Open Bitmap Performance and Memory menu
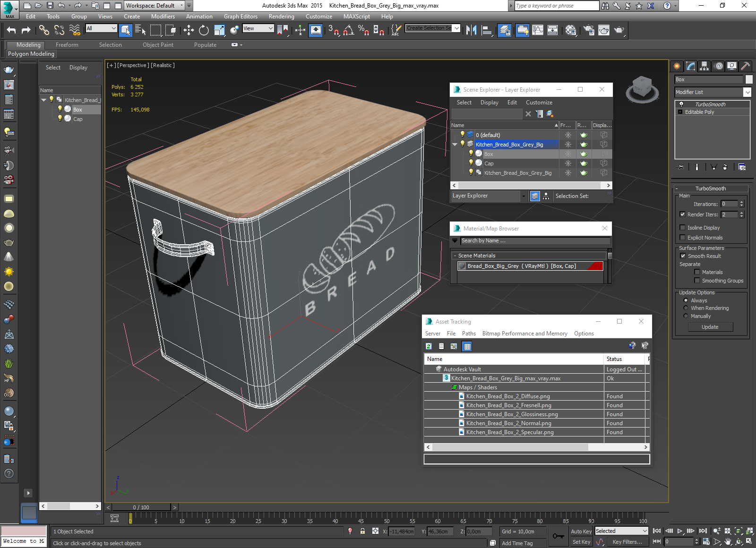 [524, 334]
